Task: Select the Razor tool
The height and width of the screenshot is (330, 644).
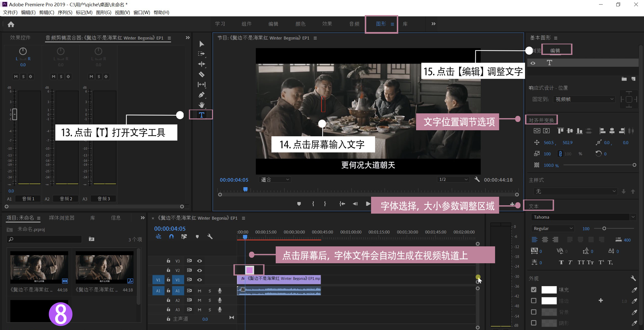Action: (x=202, y=74)
